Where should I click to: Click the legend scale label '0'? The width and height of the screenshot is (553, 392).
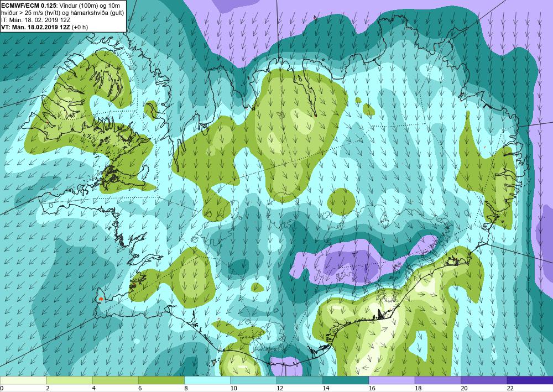[x=2, y=388]
